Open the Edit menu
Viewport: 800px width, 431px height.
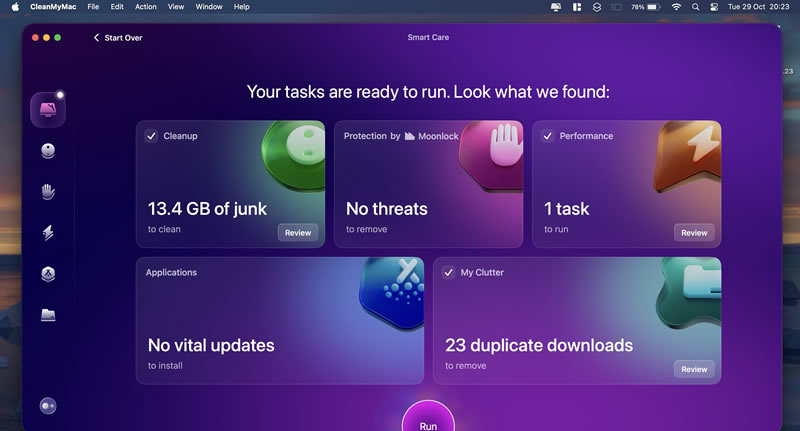click(x=117, y=7)
